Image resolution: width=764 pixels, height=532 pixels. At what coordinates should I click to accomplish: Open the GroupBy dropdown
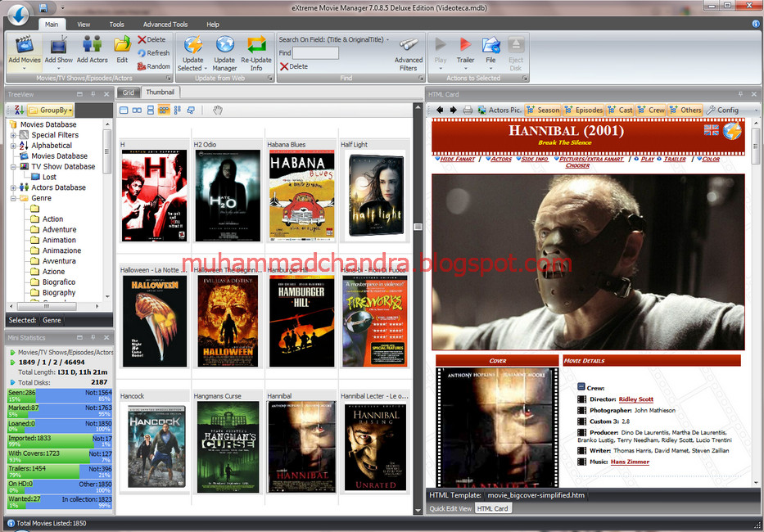click(51, 110)
